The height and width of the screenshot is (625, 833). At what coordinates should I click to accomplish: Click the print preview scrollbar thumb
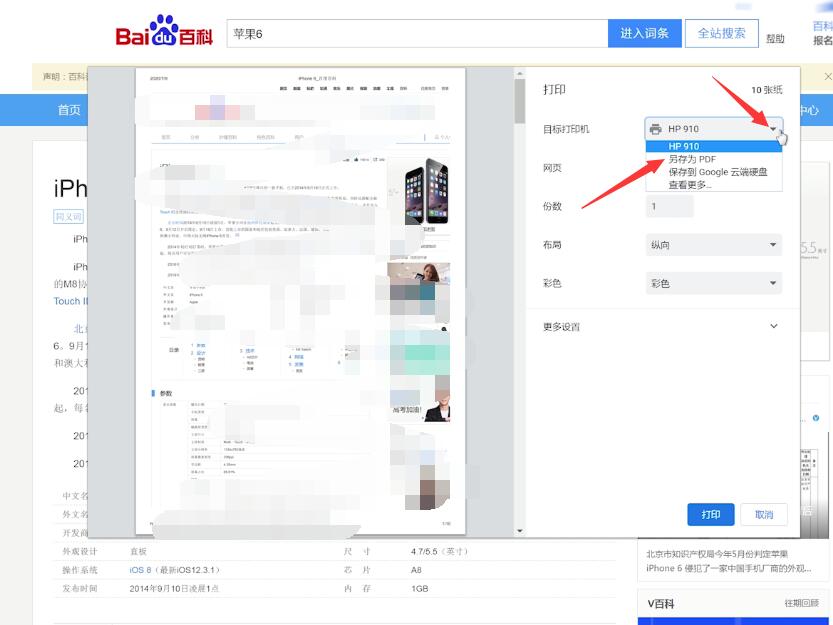[520, 101]
